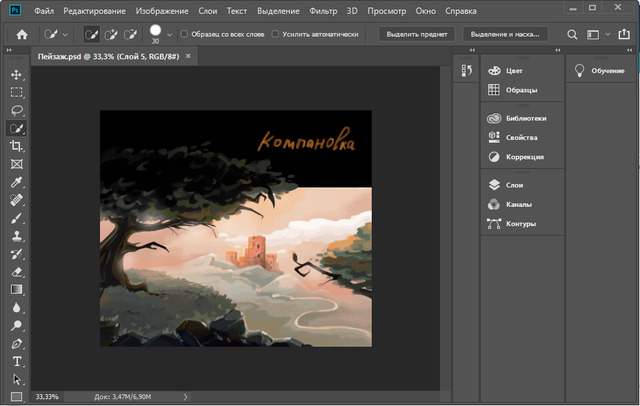The image size is (640, 406).
Task: Open the 'Фильтр' menu
Action: coord(321,10)
